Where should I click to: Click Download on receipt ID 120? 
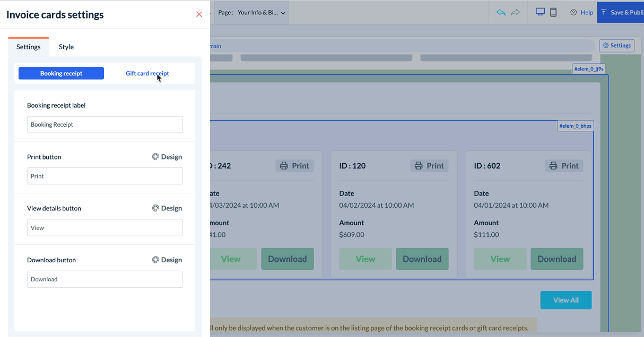coord(422,259)
